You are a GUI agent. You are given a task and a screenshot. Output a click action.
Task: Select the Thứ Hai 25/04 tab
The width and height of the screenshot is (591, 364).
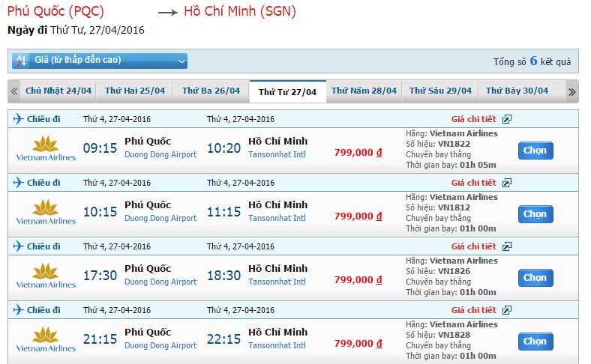point(135,91)
